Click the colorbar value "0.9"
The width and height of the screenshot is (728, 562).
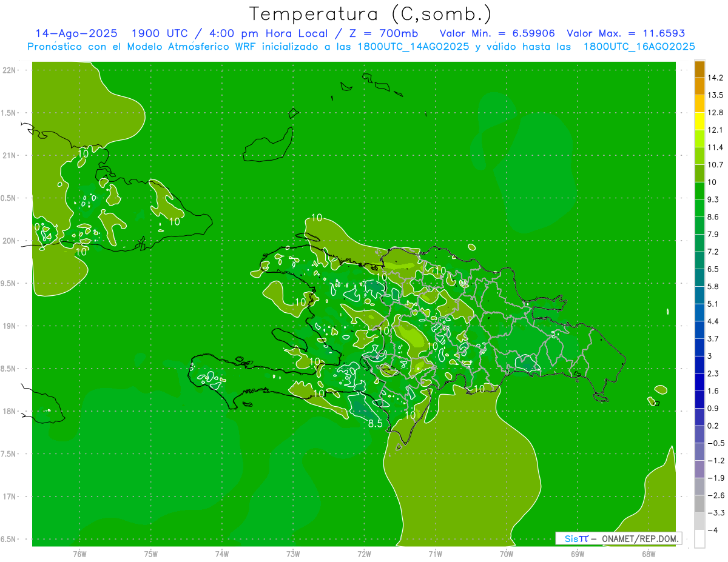coord(713,408)
